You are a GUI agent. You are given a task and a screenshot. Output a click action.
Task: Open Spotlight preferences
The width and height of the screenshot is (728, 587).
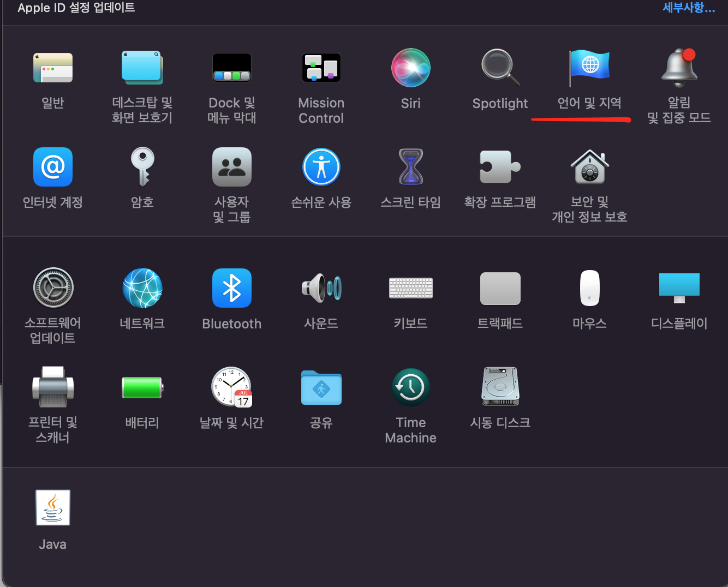[500, 68]
